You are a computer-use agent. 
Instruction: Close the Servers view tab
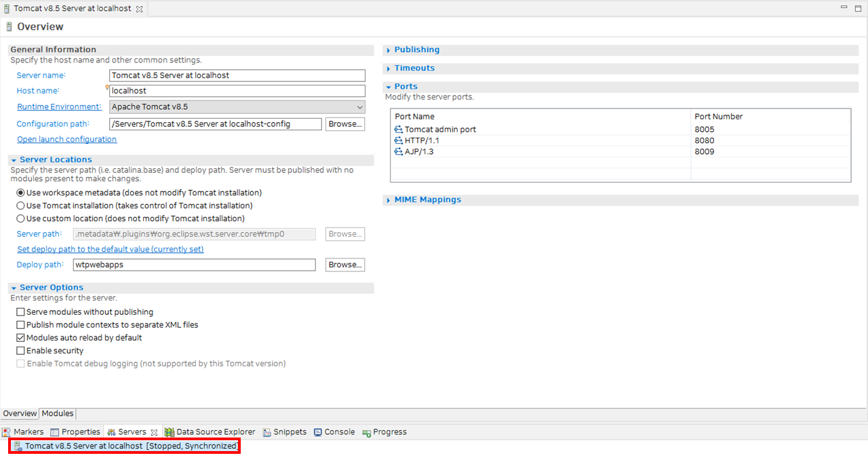[x=154, y=432]
